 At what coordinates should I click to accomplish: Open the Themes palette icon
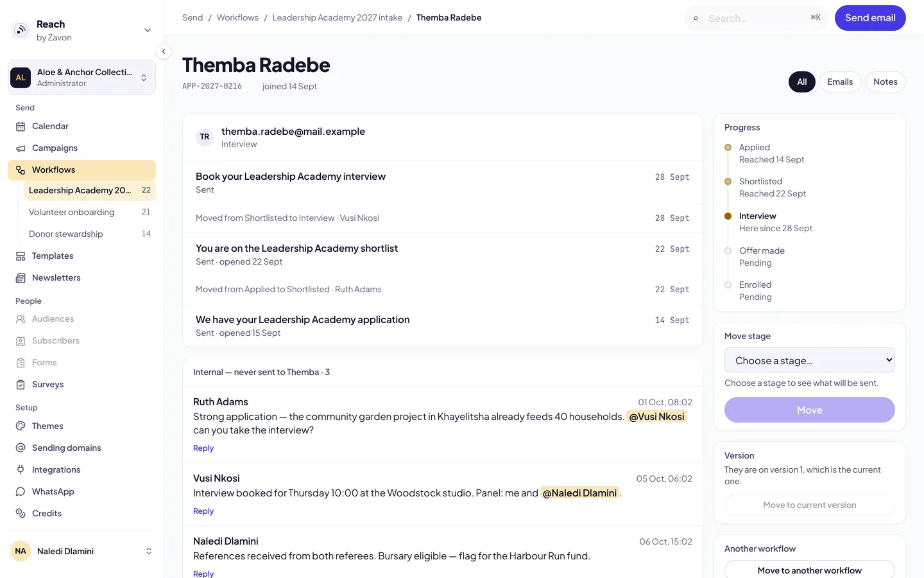tap(21, 426)
